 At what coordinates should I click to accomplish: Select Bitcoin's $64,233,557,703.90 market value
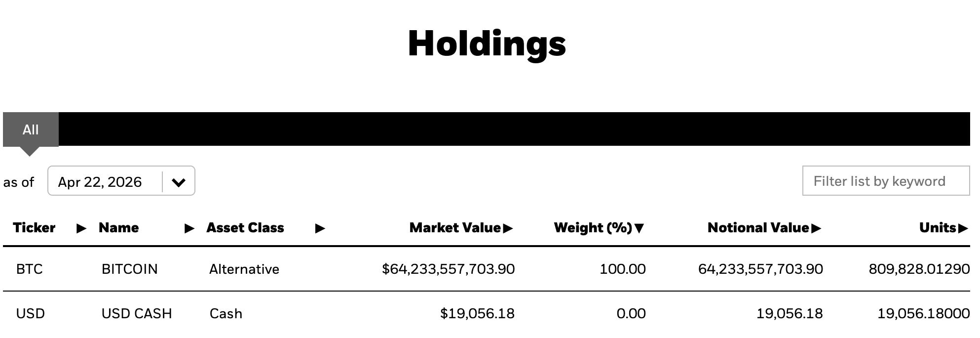point(448,269)
